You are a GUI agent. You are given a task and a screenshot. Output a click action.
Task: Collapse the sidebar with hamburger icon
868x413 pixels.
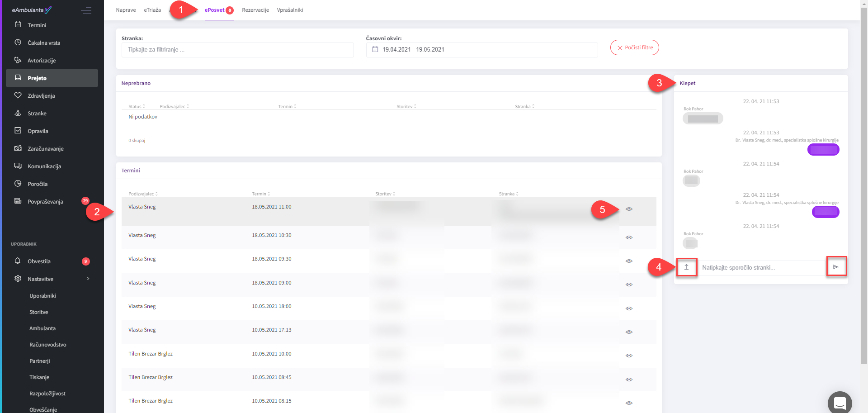pos(86,10)
